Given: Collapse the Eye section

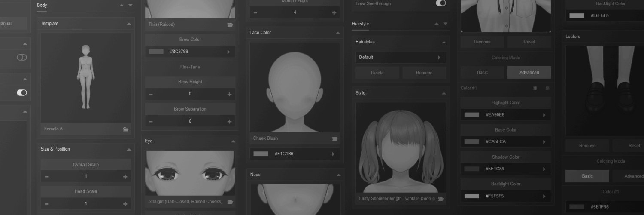Looking at the screenshot, I should [x=233, y=141].
